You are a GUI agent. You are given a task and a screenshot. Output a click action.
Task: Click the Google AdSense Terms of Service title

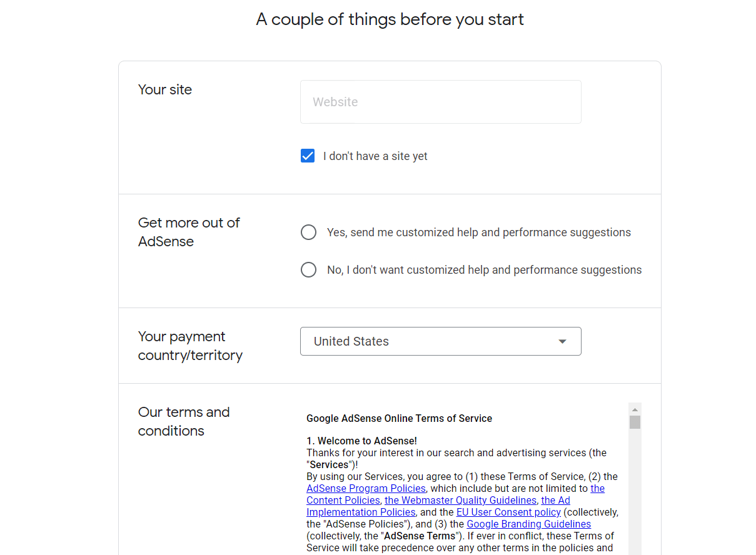[x=399, y=418]
